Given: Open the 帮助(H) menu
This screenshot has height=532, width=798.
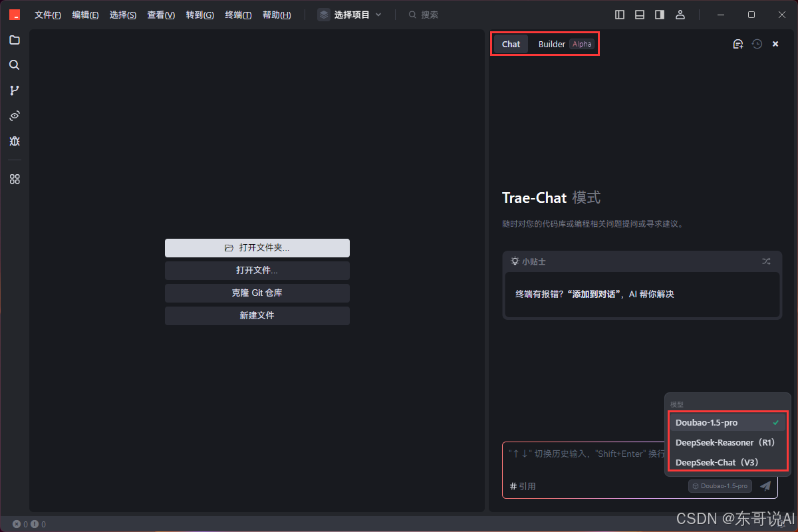Looking at the screenshot, I should click(x=277, y=15).
